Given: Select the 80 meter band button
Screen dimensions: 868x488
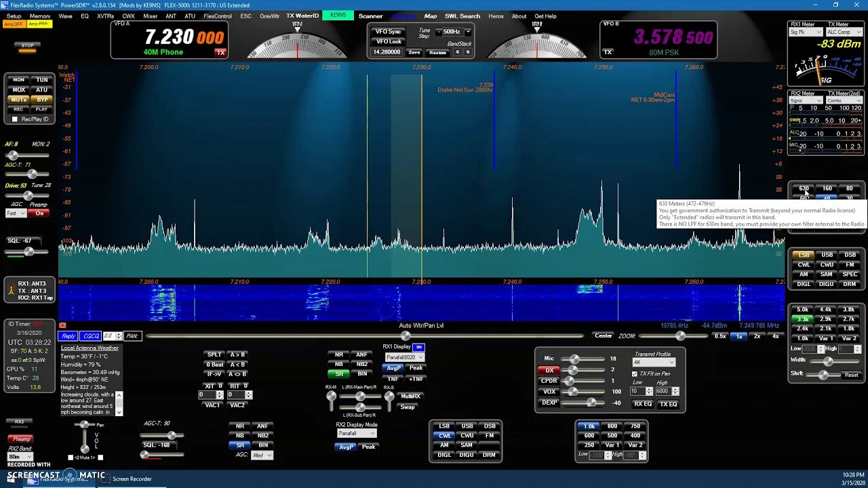Looking at the screenshot, I should [x=849, y=188].
